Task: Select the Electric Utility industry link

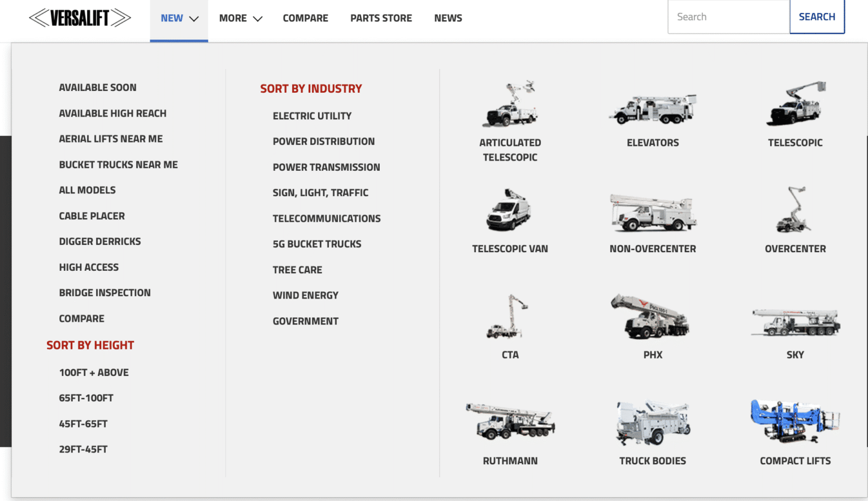Action: (x=312, y=116)
